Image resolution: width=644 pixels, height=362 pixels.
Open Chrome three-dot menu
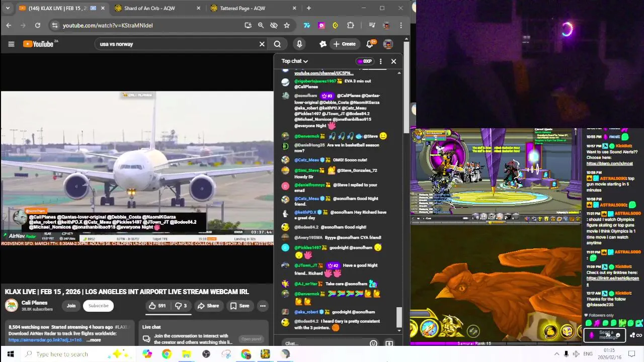[x=401, y=25]
